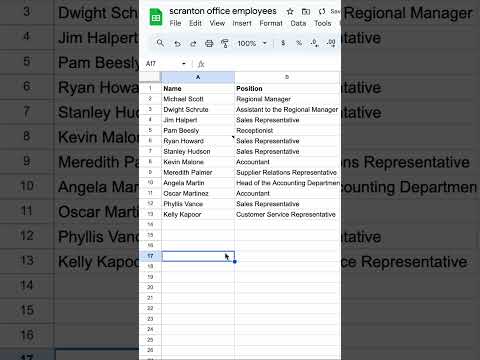Click the Name header cell
This screenshot has width=480, height=360.
[x=198, y=88]
